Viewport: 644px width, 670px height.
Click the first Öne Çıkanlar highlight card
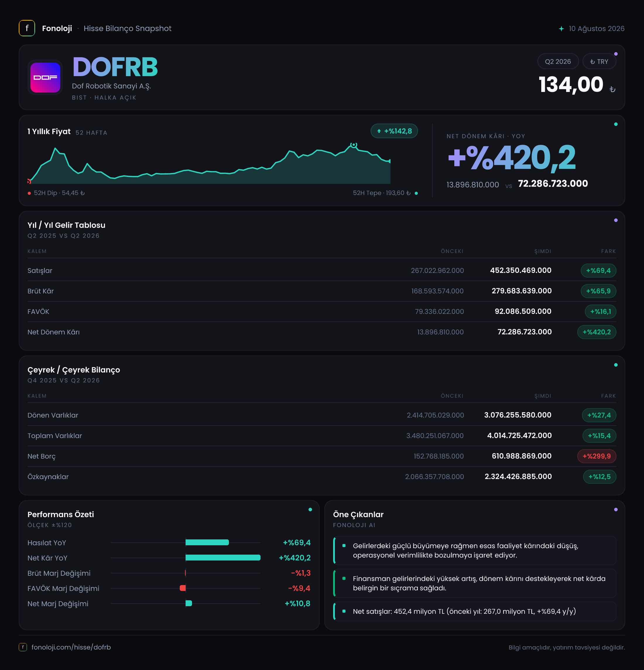(x=475, y=550)
